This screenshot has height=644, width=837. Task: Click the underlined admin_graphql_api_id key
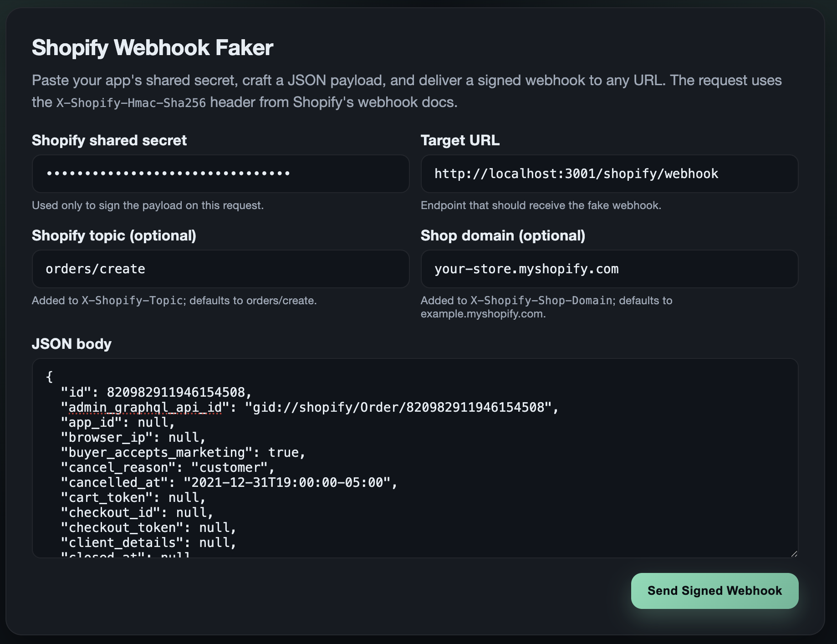(x=145, y=407)
